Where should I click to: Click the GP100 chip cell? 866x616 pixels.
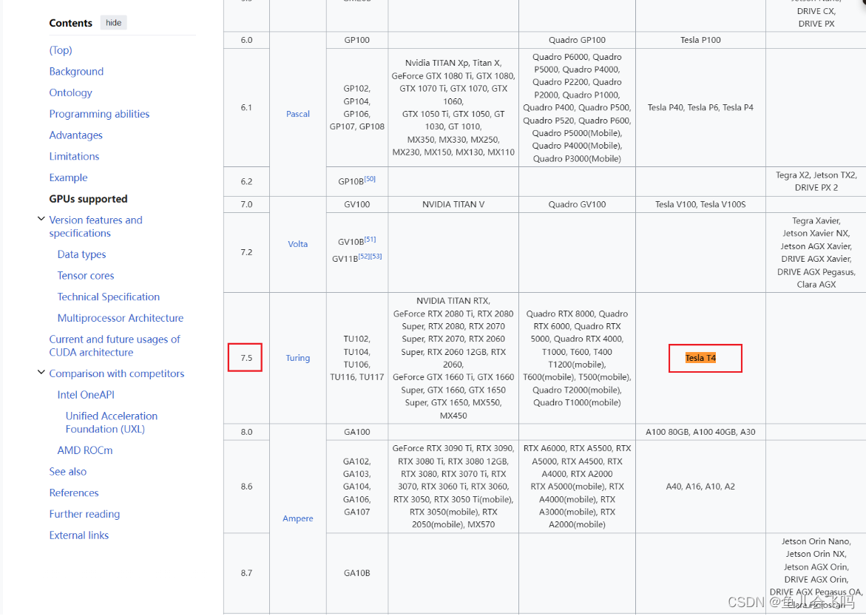[356, 40]
